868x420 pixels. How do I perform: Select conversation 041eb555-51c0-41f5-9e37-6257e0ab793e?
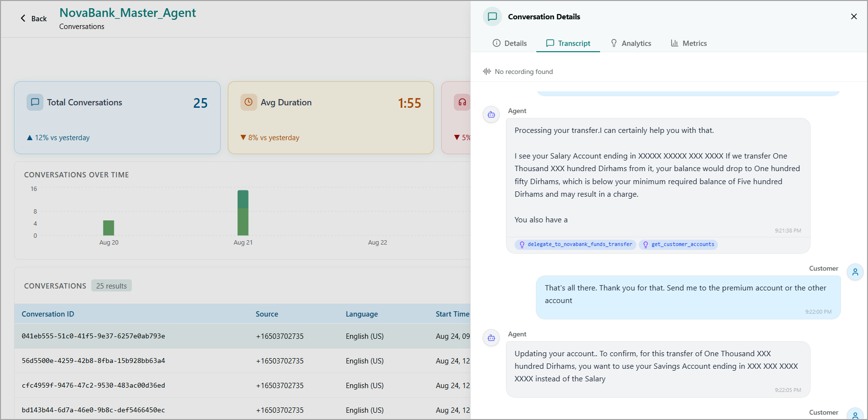[242, 336]
